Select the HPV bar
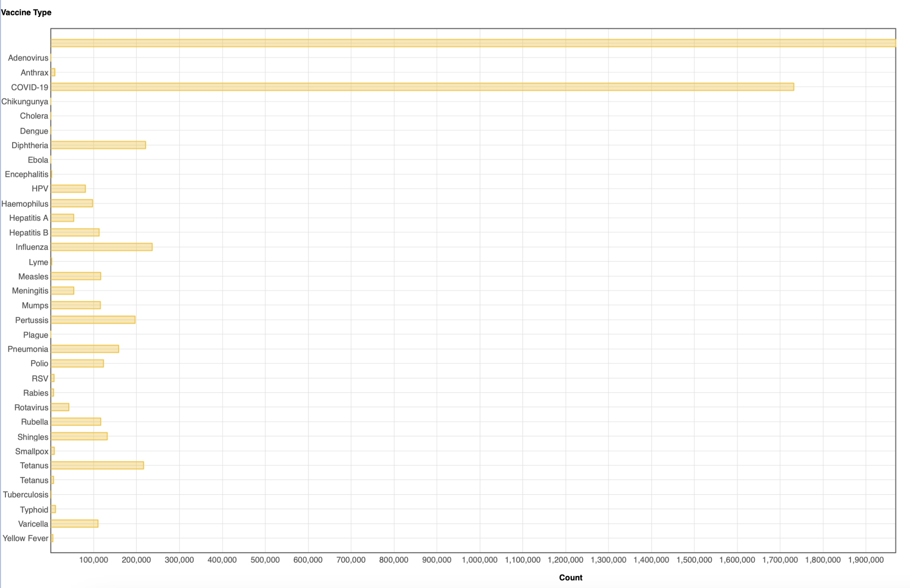The height and width of the screenshot is (588, 910). coord(68,189)
